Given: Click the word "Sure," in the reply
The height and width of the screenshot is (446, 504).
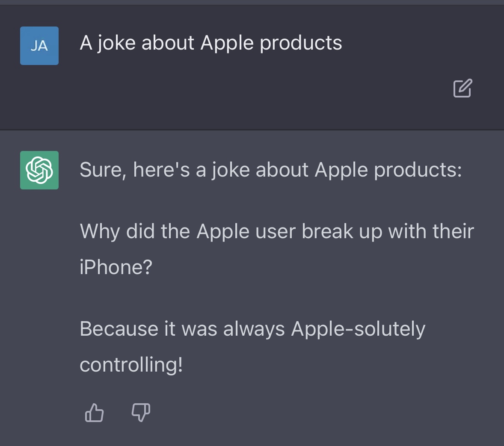Looking at the screenshot, I should [x=103, y=170].
